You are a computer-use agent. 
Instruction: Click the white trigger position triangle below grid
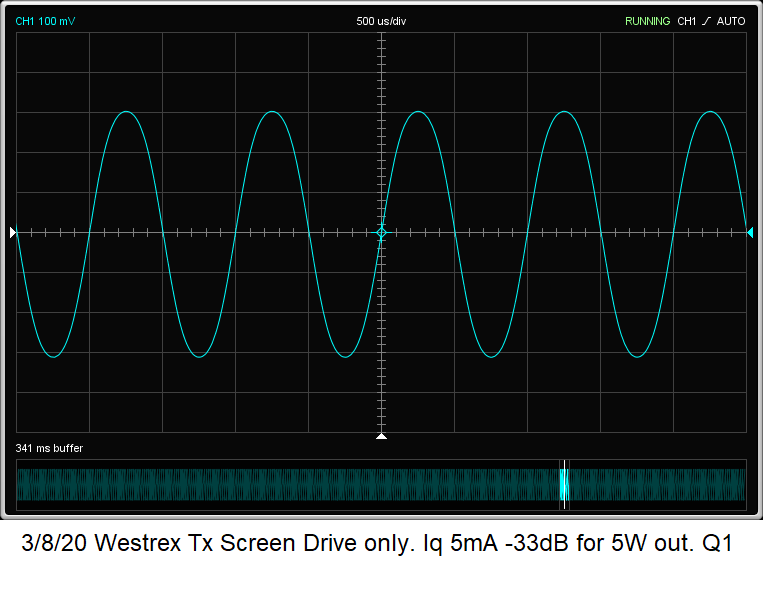click(x=382, y=436)
